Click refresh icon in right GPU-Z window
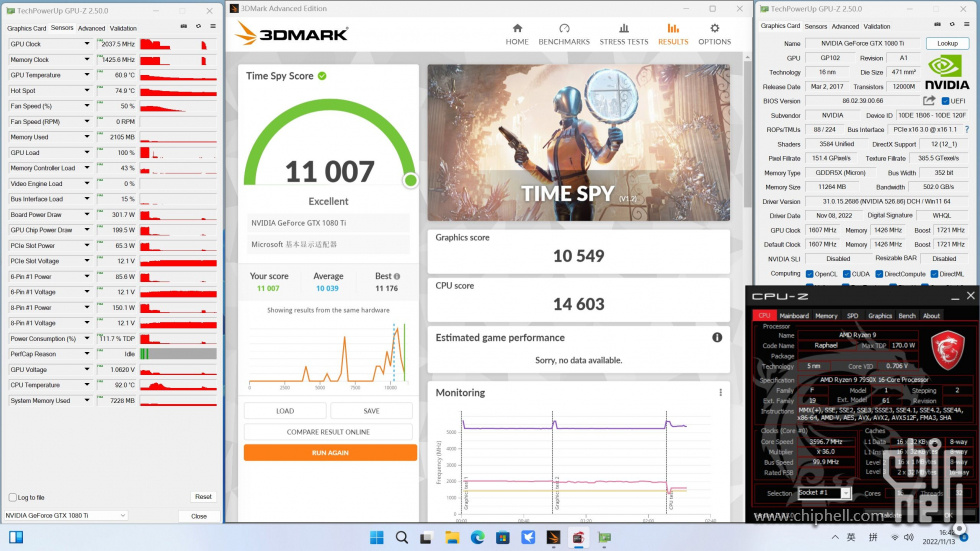This screenshot has height=551, width=980. click(x=952, y=24)
